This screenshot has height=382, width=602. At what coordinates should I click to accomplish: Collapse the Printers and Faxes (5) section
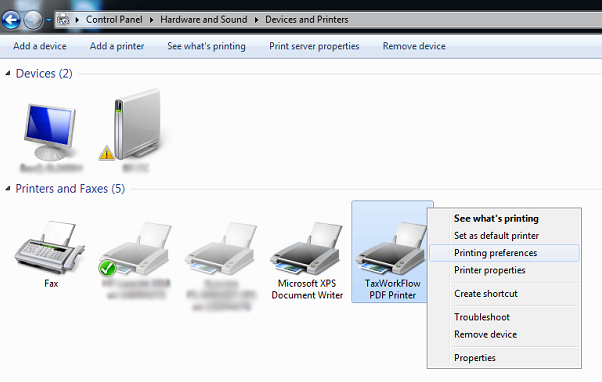pyautogui.click(x=8, y=188)
